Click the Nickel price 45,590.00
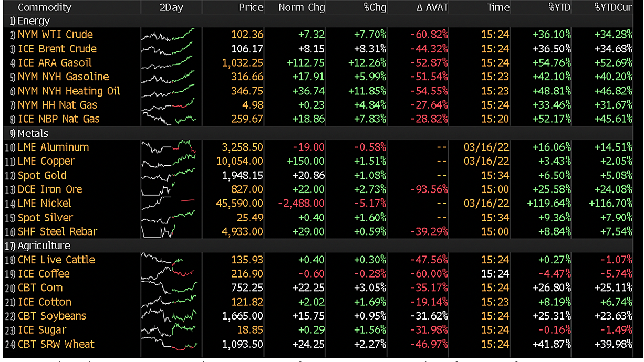Image resolution: width=644 pixels, height=362 pixels. point(241,204)
